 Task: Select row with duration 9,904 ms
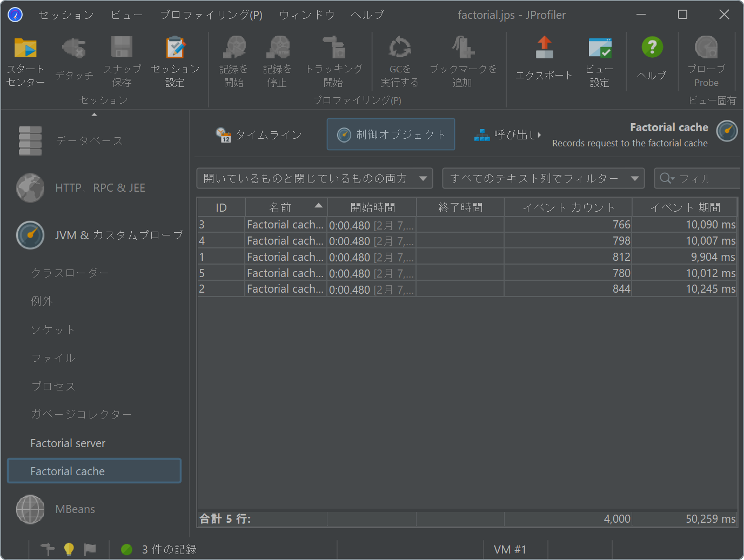(467, 257)
